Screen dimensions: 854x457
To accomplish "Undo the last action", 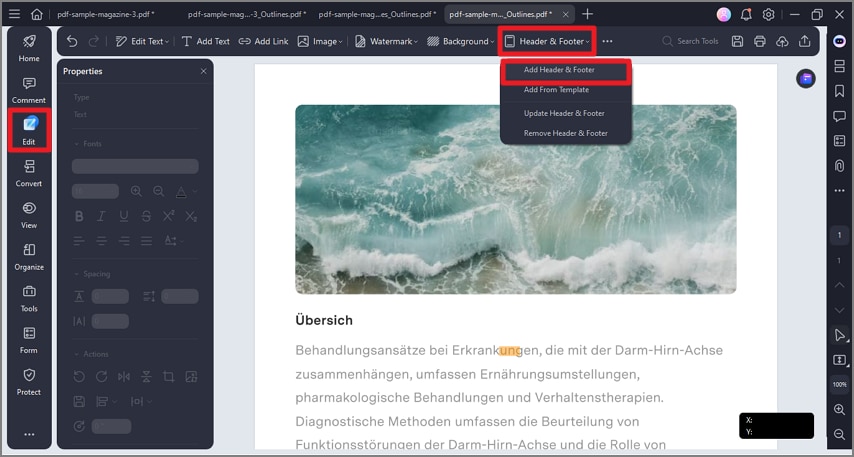I will click(x=72, y=41).
